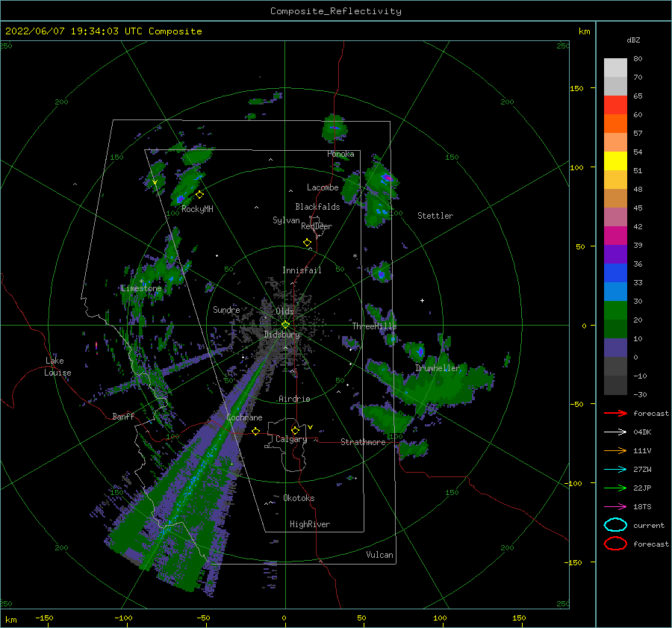
Task: Click the RockyMH label
Action: (x=197, y=209)
